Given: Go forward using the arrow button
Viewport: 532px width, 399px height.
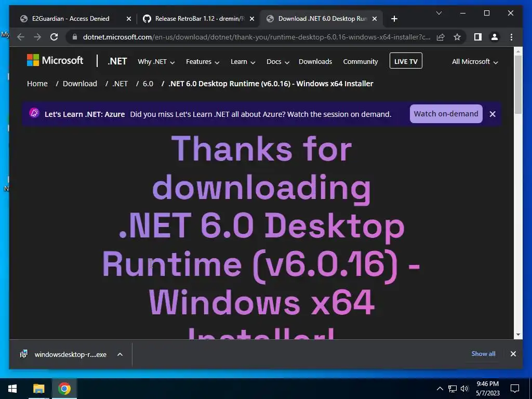Looking at the screenshot, I should pyautogui.click(x=37, y=37).
